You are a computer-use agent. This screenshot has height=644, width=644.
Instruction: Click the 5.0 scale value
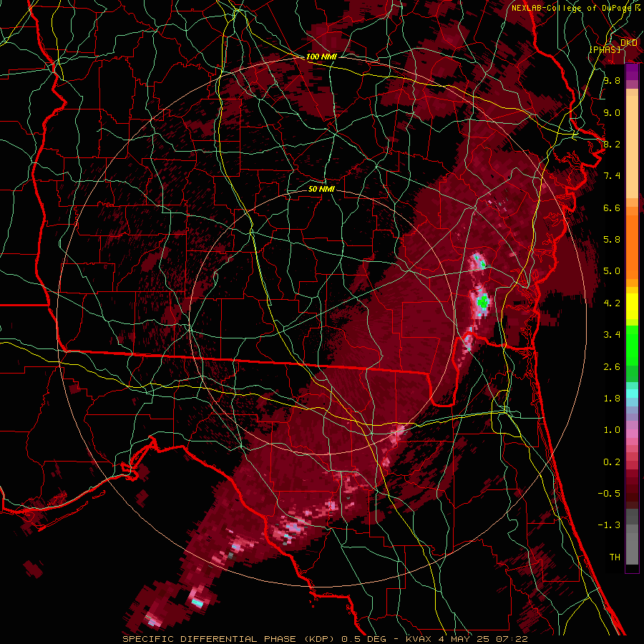click(x=612, y=271)
